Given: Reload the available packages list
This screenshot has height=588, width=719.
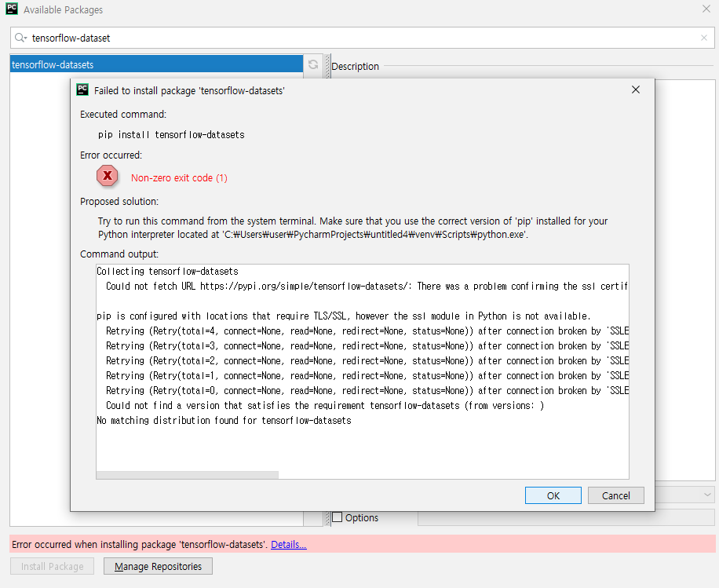Looking at the screenshot, I should [312, 64].
